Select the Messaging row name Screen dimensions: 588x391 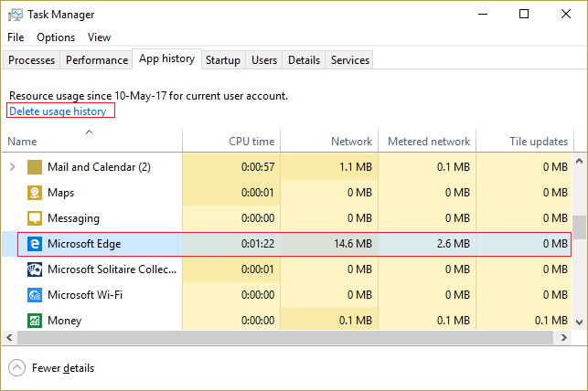pyautogui.click(x=73, y=218)
